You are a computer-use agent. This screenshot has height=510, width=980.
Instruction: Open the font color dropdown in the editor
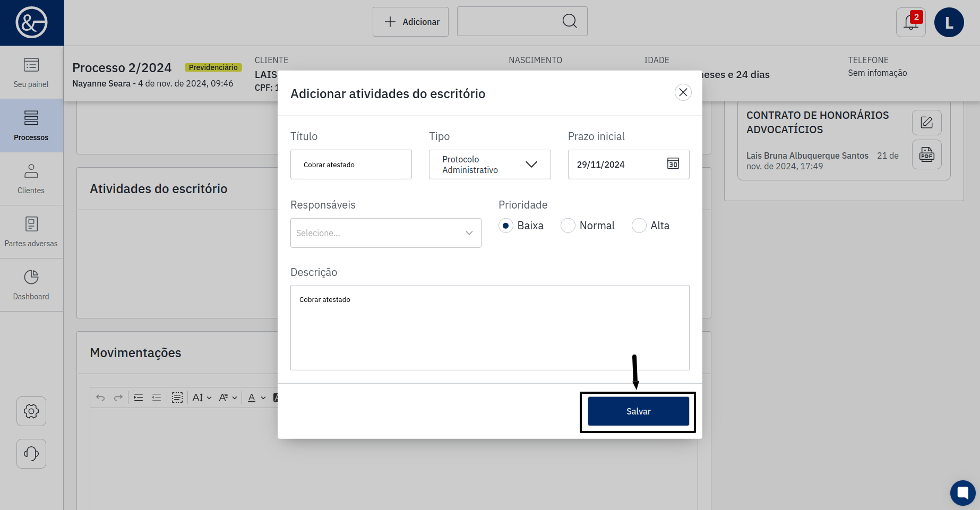pyautogui.click(x=257, y=397)
